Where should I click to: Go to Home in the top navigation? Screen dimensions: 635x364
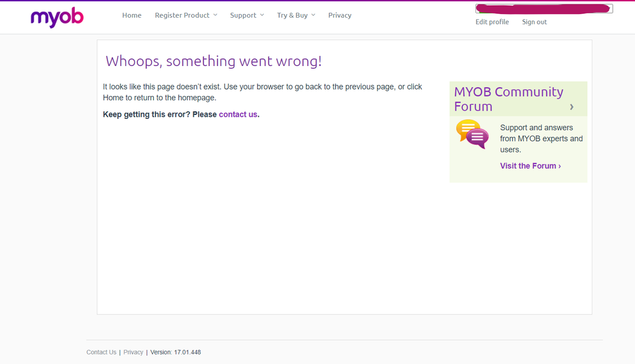tap(132, 15)
